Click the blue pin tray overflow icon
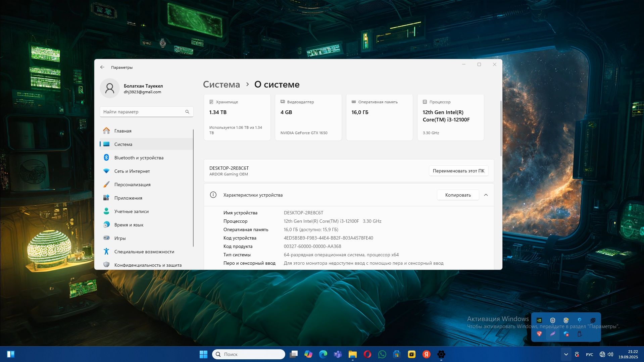The height and width of the screenshot is (362, 644). [580, 320]
